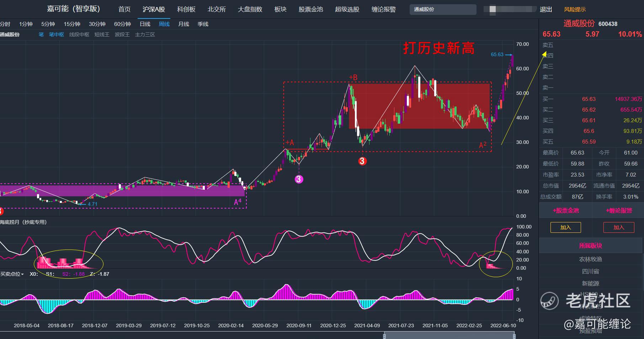The height and width of the screenshot is (339, 644).
Task: Open the 板块 sectors page
Action: point(281,9)
